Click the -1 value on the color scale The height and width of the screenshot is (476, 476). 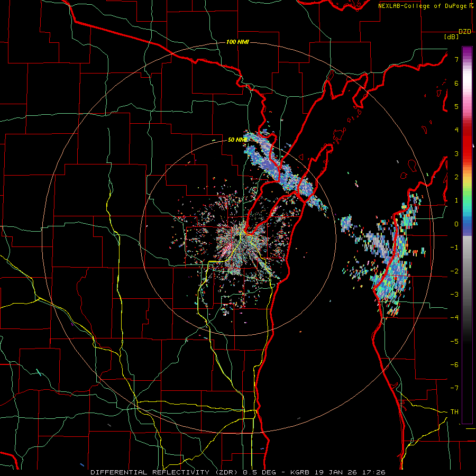pyautogui.click(x=454, y=248)
